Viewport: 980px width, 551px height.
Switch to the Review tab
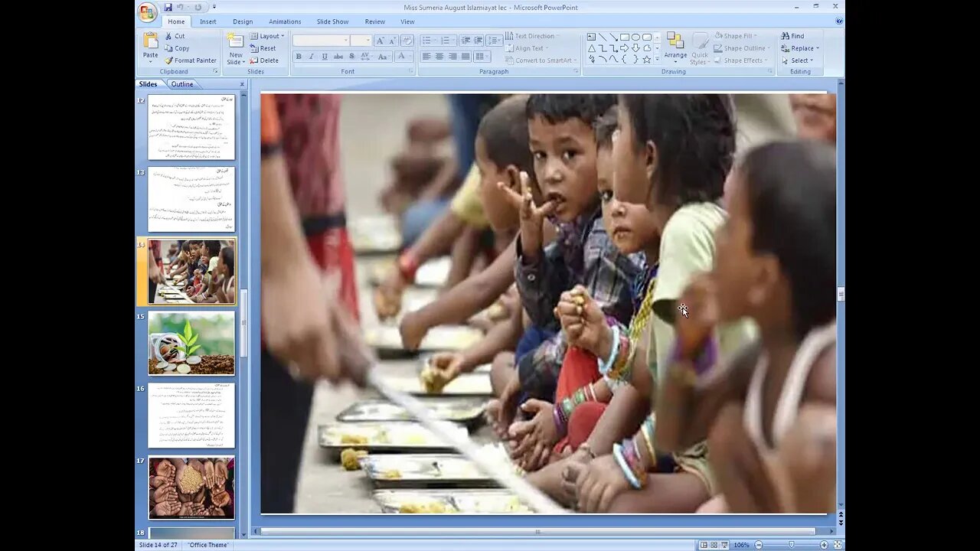375,21
